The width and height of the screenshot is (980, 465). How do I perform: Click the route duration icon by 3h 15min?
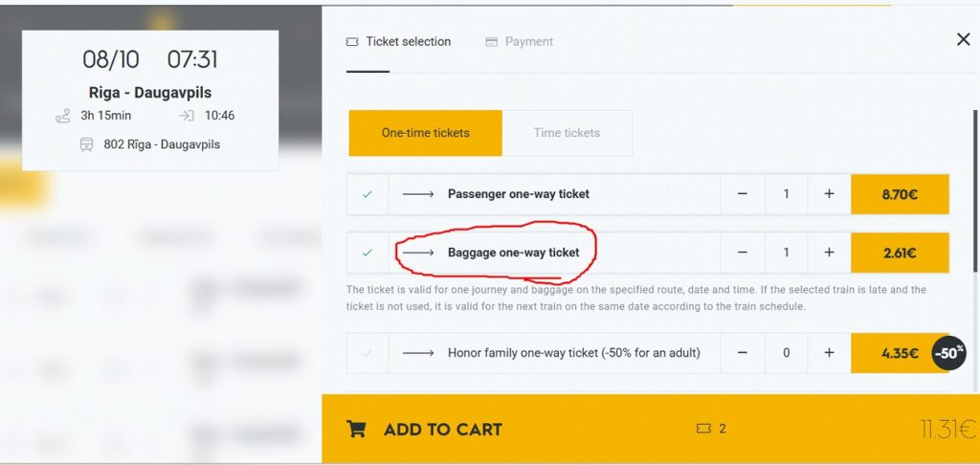(63, 116)
